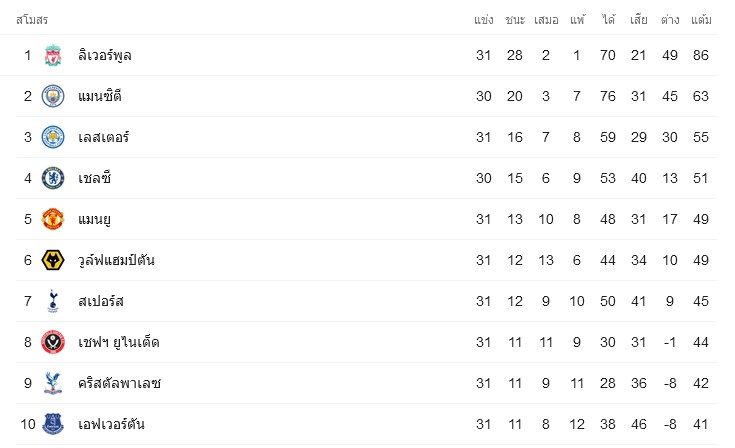The image size is (735, 448).
Task: Click the Chelsea crest icon
Action: coord(53,178)
